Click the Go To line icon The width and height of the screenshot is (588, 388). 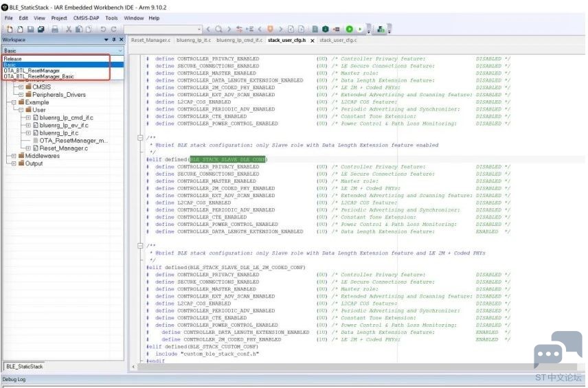249,30
